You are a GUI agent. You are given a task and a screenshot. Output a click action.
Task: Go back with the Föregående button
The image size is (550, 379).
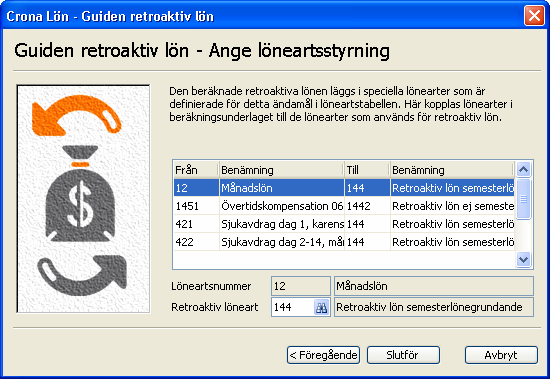tap(323, 355)
